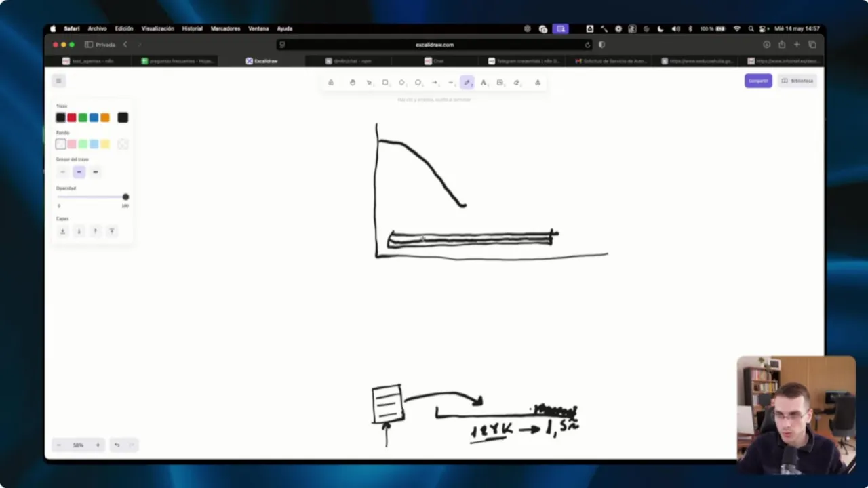This screenshot has width=868, height=488.
Task: Open the current stroke color picker
Action: (x=123, y=118)
